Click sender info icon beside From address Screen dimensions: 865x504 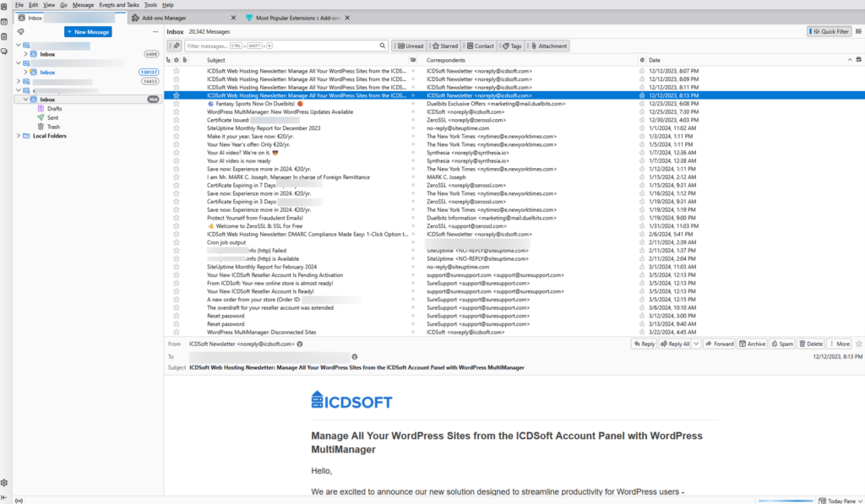coord(300,344)
